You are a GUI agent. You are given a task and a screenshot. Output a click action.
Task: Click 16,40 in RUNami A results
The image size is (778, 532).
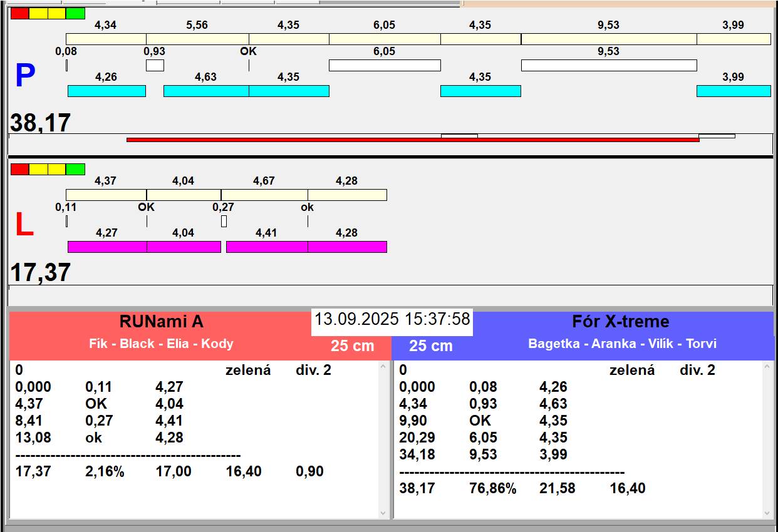tap(244, 471)
